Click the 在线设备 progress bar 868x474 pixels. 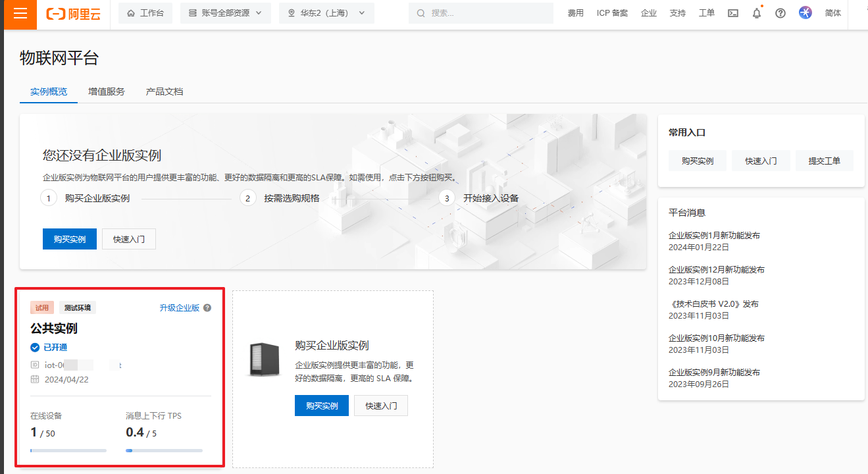(x=68, y=450)
